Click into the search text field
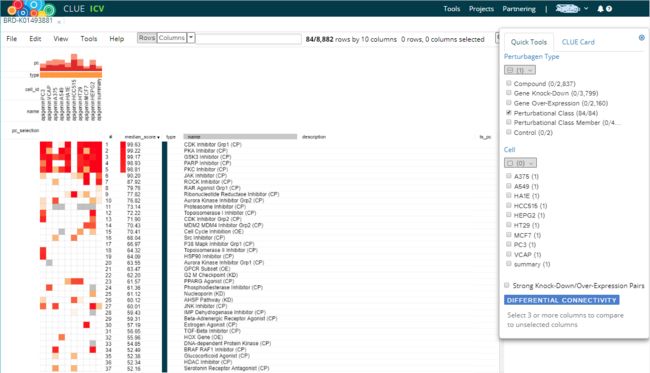Screen dimensions: 650x373 click(248, 39)
